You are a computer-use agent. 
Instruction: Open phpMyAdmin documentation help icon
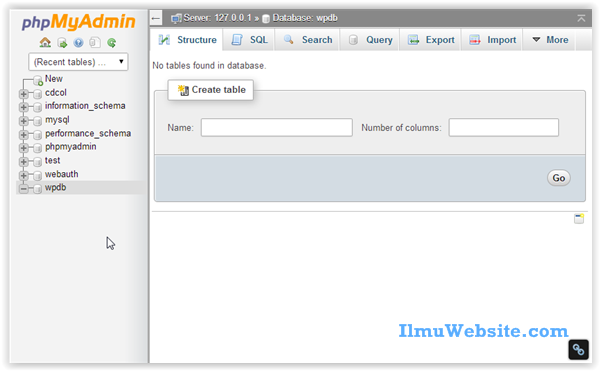(78, 43)
